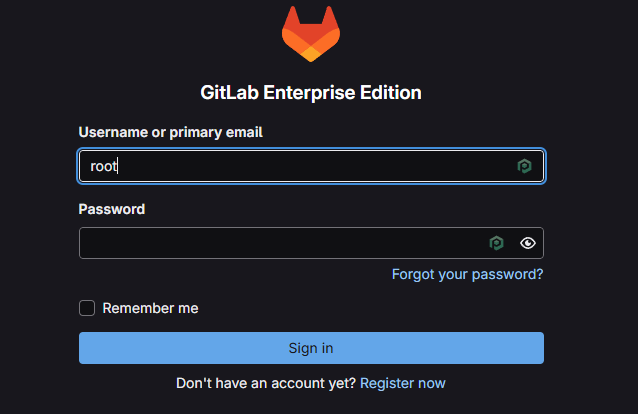Focus the username field containing "root"

coord(300,166)
